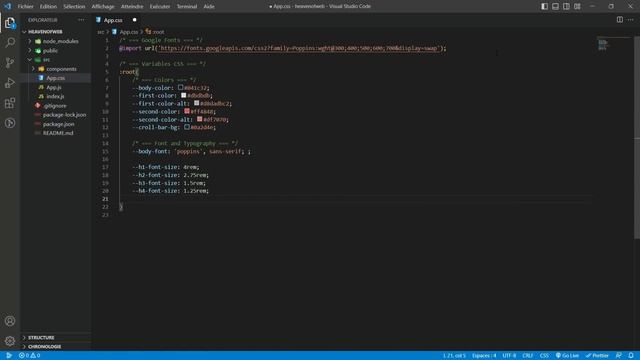Open --croll-bar-bg color swatch

coord(187,127)
